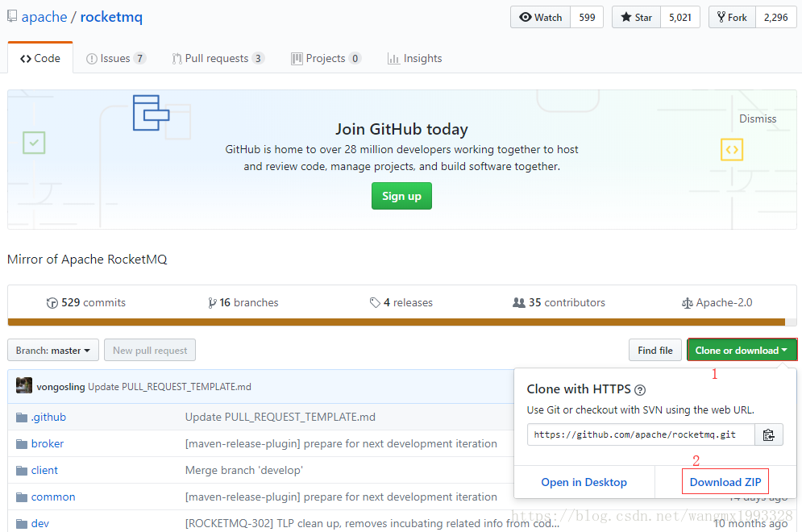The height and width of the screenshot is (532, 802).
Task: View the 4 releases
Action: [401, 302]
